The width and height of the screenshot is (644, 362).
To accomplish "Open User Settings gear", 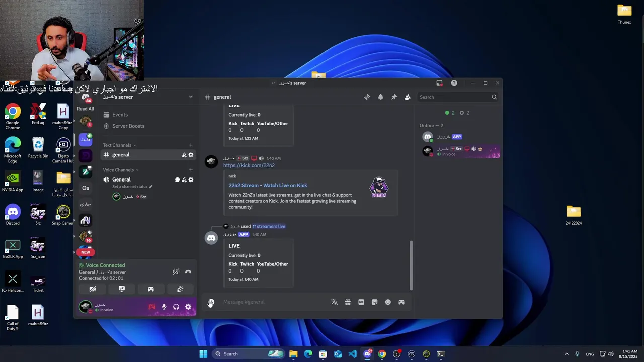I will click(x=188, y=307).
